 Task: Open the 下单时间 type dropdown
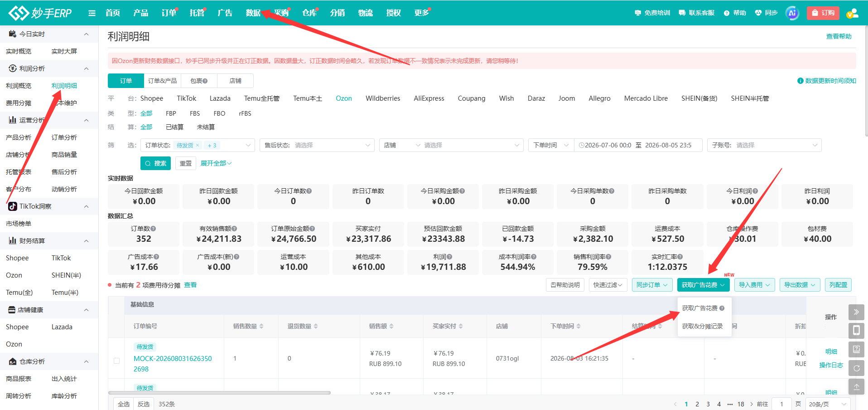[551, 145]
